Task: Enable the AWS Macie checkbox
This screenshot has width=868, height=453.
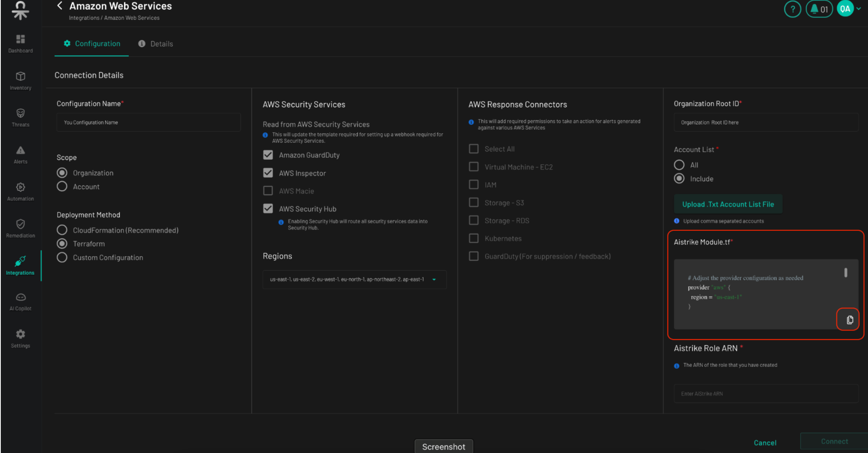Action: coord(268,191)
